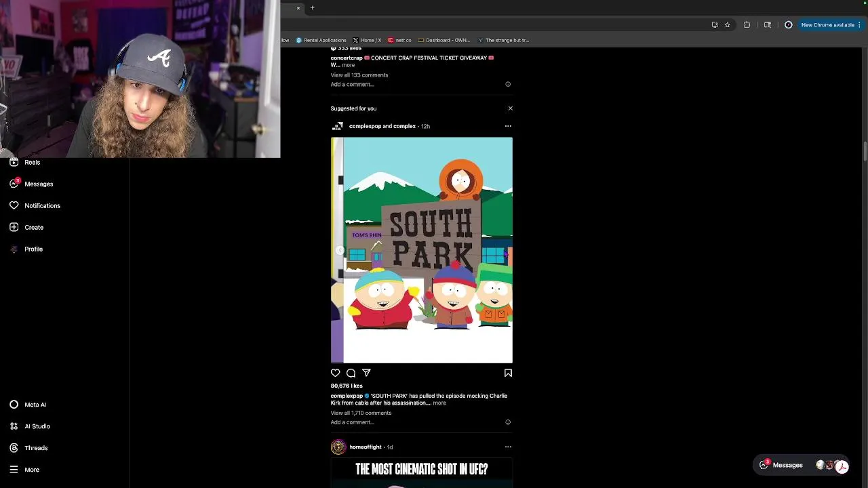The height and width of the screenshot is (488, 868).
Task: Open Dashboard - OWN bookmark
Action: coord(443,40)
